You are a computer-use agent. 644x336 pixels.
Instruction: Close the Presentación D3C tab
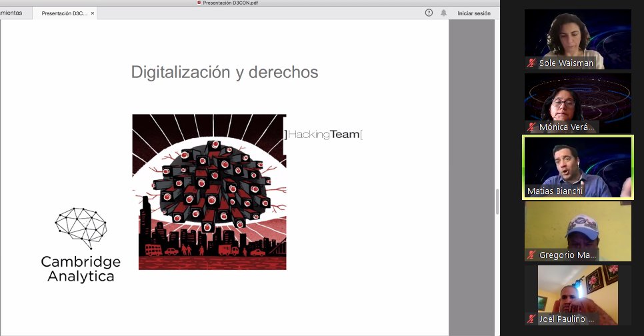(93, 13)
